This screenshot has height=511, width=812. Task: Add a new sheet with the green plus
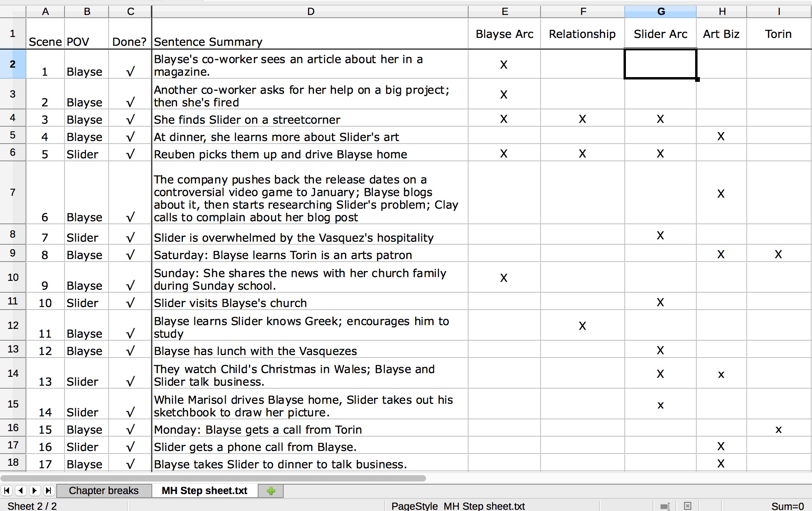[271, 491]
